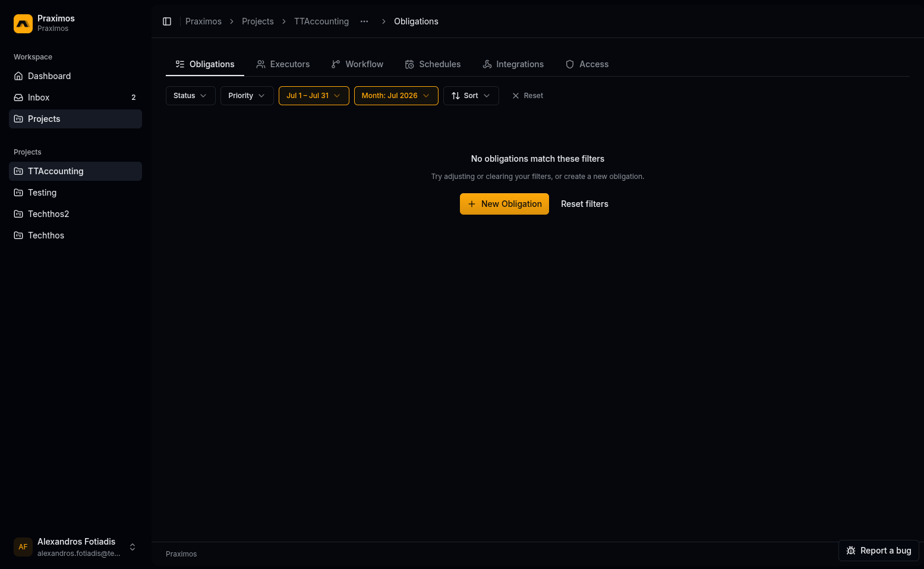Select the Techthos2 project

pyautogui.click(x=75, y=214)
